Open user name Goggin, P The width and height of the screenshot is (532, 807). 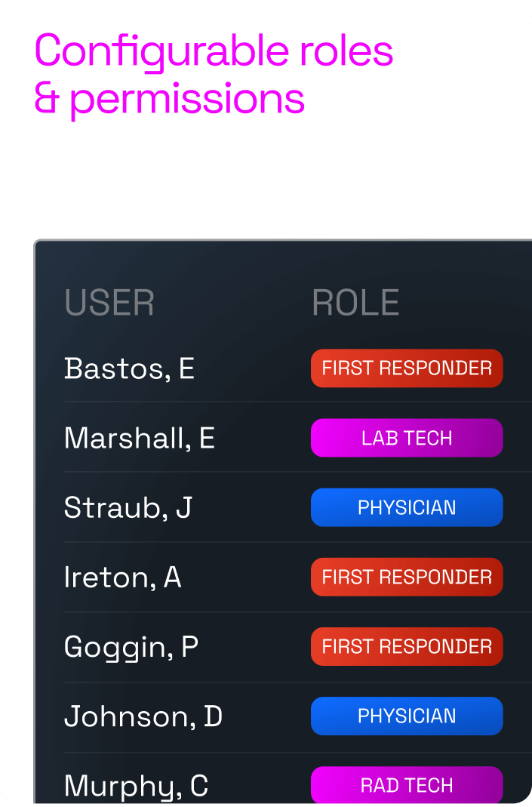(x=131, y=646)
